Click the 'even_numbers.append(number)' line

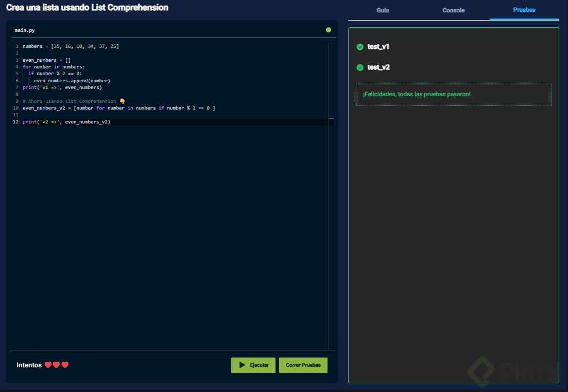point(72,81)
